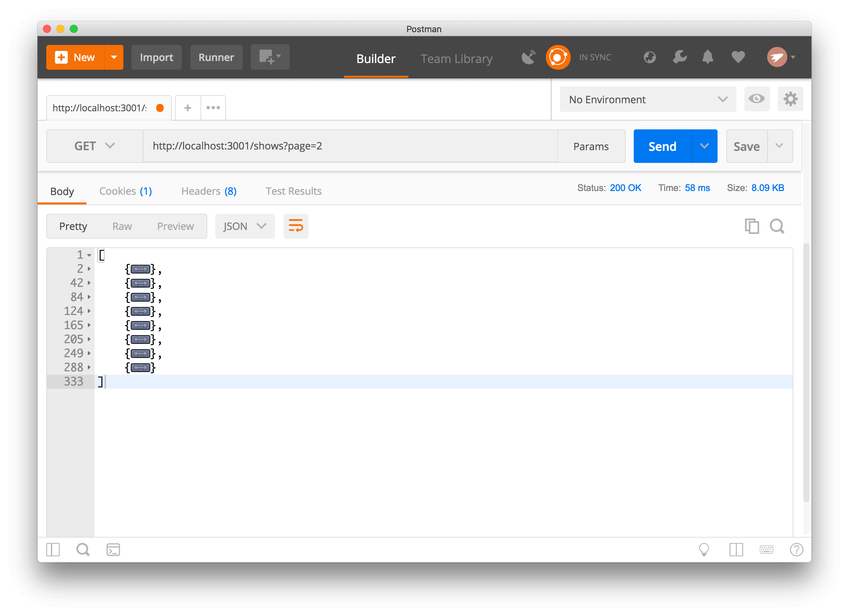This screenshot has width=849, height=616.
Task: Click the 8.09 KB size value
Action: pyautogui.click(x=768, y=188)
